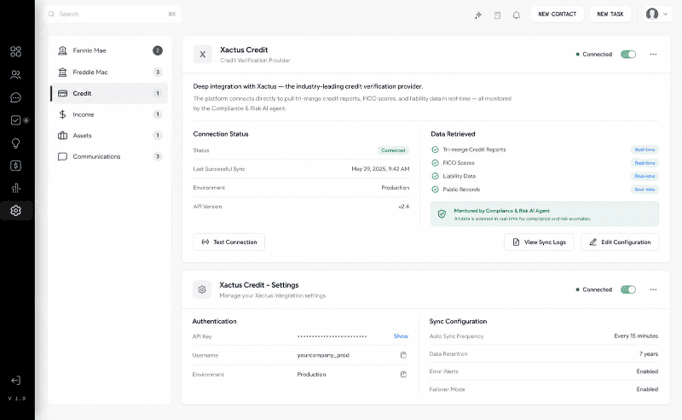
Task: Open the contacts people icon in sidebar
Action: pyautogui.click(x=16, y=75)
